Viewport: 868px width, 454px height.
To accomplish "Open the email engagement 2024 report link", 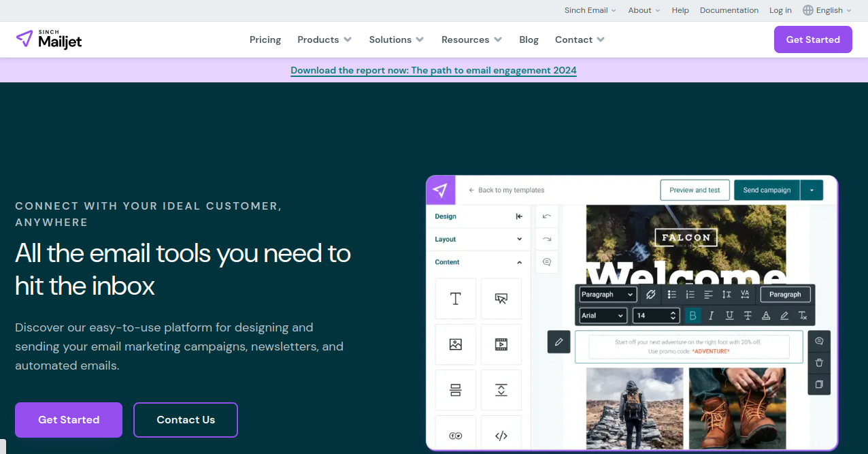I will pyautogui.click(x=433, y=70).
